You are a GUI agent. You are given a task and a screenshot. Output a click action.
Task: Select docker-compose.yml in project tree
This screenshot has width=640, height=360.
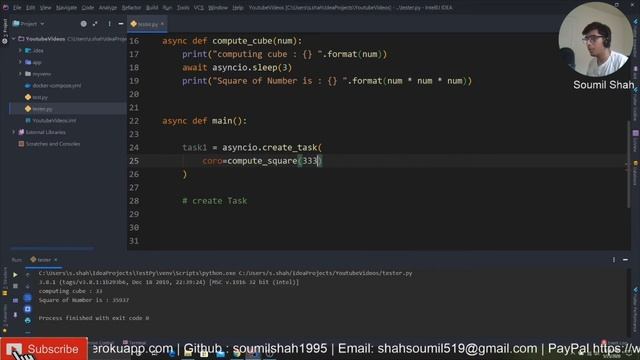(x=57, y=86)
